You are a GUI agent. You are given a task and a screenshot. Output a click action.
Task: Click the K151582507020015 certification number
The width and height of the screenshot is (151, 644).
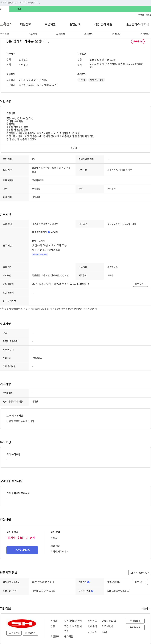(118, 591)
